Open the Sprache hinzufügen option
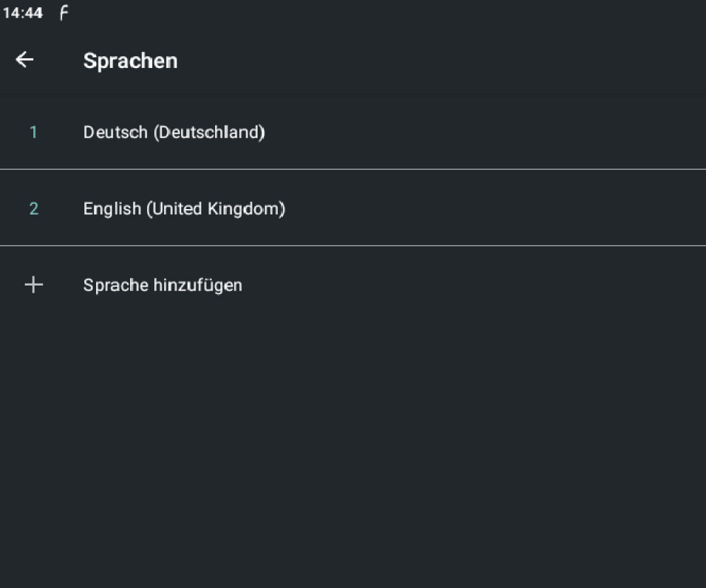 [163, 286]
